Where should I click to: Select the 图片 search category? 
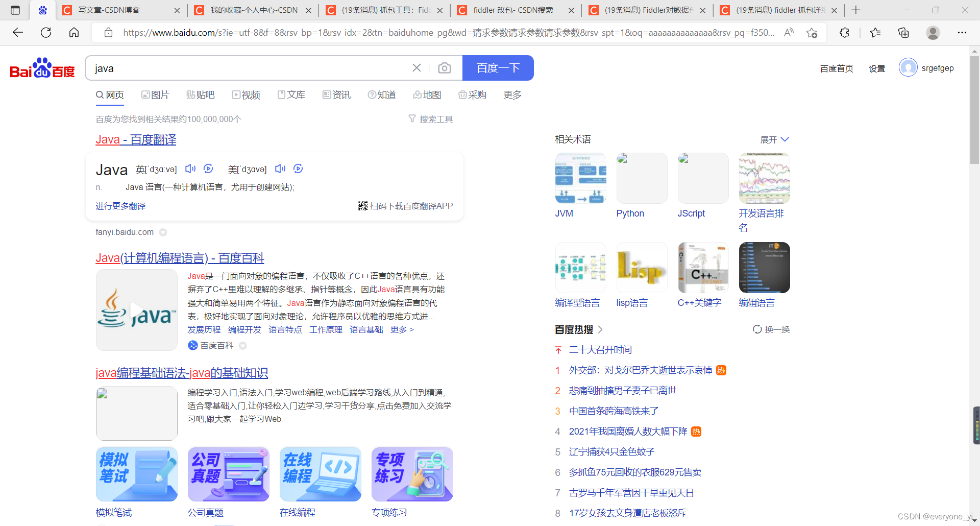(x=155, y=95)
